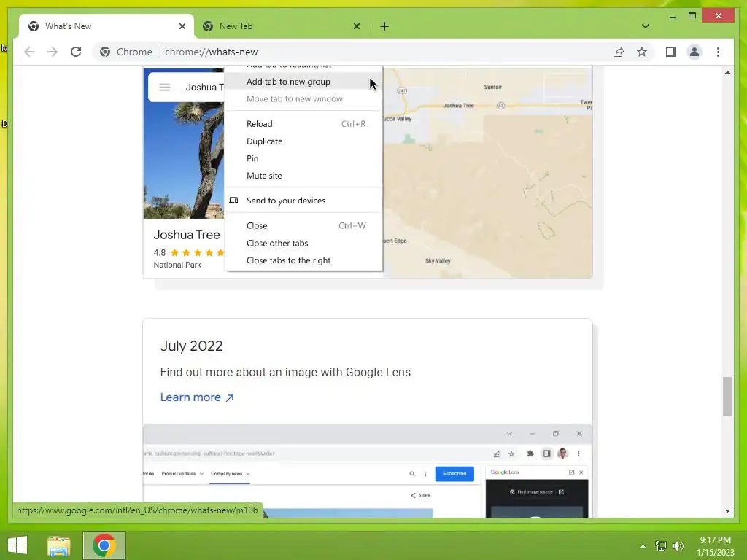
Task: Reload the page with the toolbar icon
Action: click(76, 52)
